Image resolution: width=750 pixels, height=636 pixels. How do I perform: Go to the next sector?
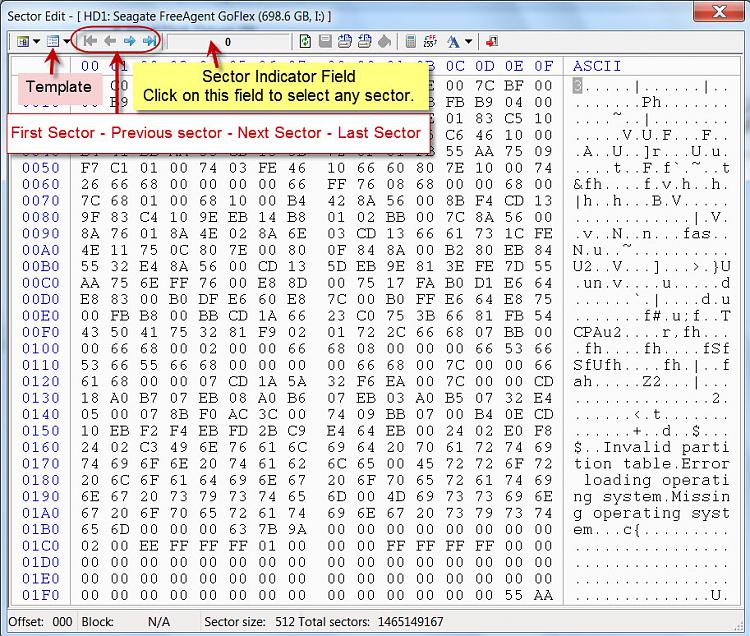click(x=129, y=41)
